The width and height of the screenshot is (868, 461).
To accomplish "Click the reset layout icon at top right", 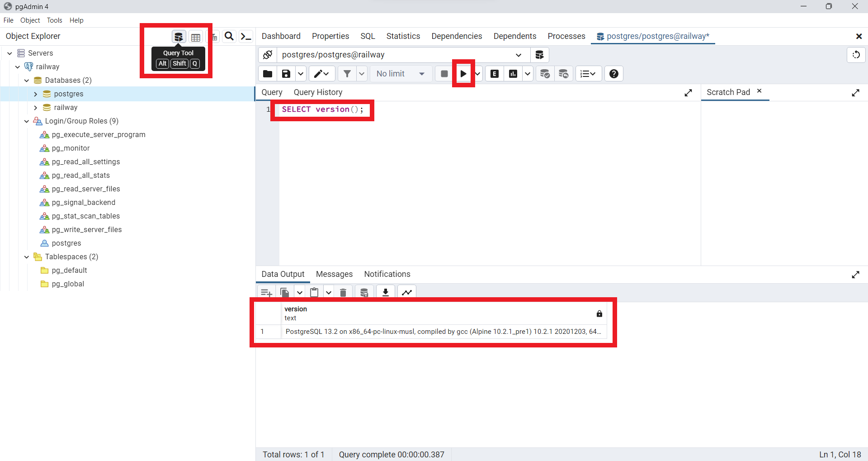I will (x=856, y=55).
